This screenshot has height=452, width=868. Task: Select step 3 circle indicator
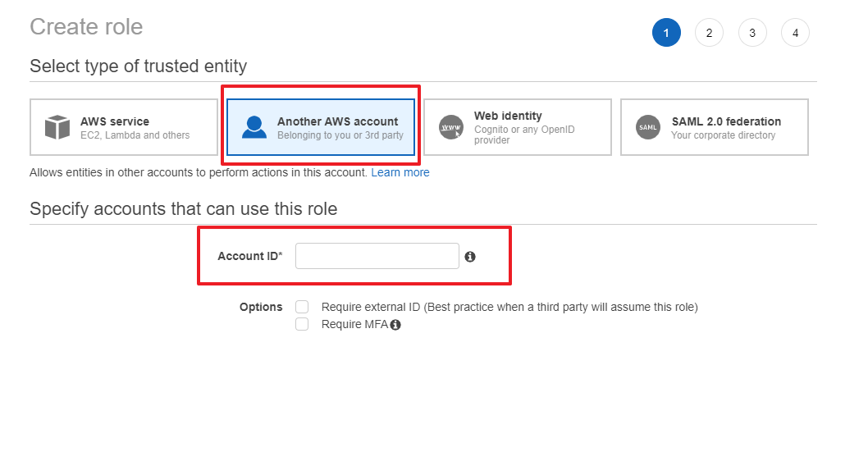pos(752,33)
